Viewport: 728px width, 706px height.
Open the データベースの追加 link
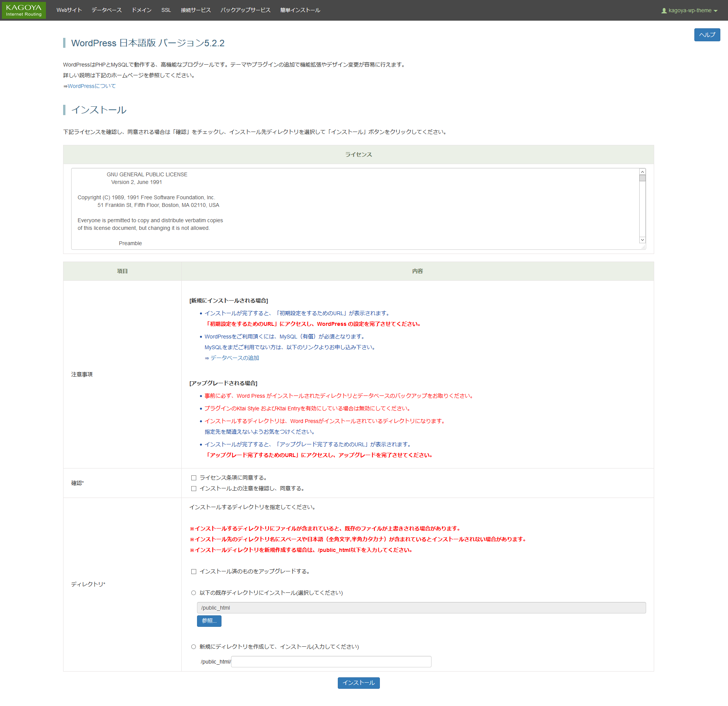point(235,358)
